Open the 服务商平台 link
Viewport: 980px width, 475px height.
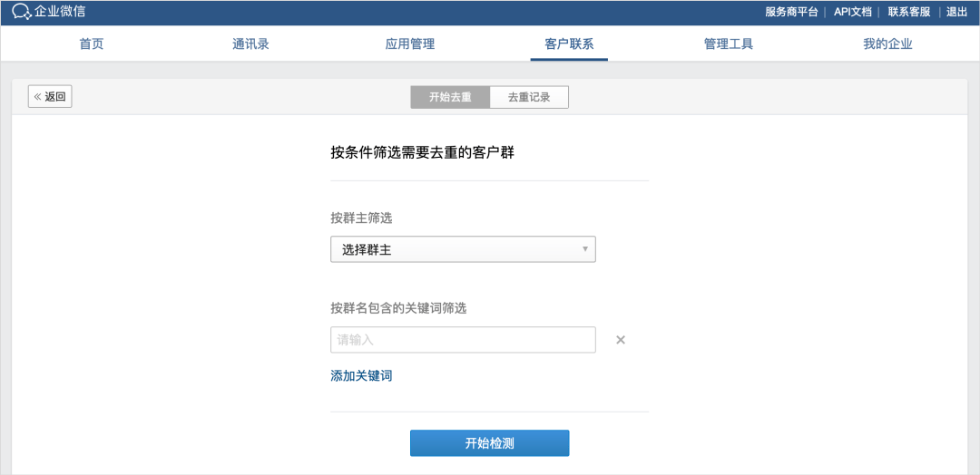(791, 12)
